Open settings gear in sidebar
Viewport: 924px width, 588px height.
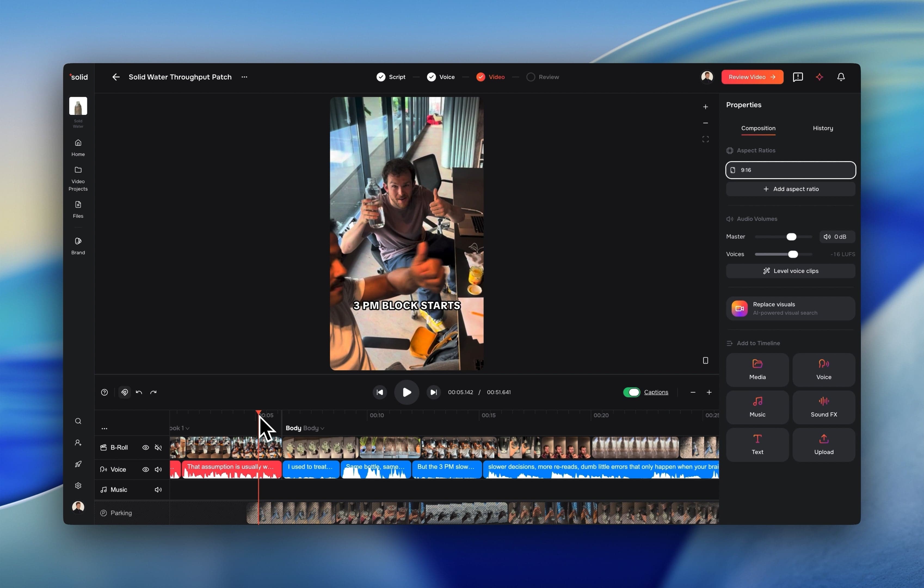point(78,486)
